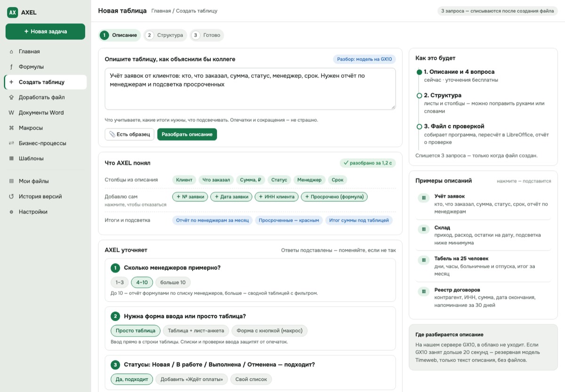Screen dimensions: 565x392
Task: Insert the Реестр договоров example description
Action: pyautogui.click(x=483, y=297)
